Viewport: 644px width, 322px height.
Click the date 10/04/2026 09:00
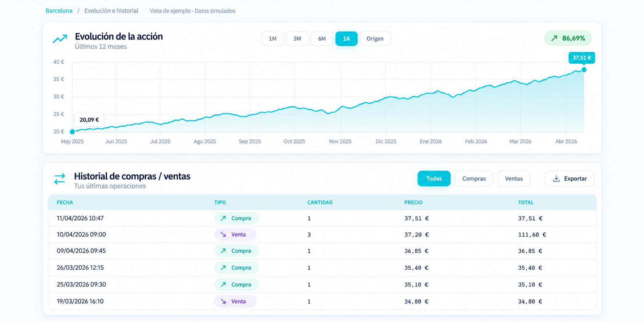tap(81, 235)
